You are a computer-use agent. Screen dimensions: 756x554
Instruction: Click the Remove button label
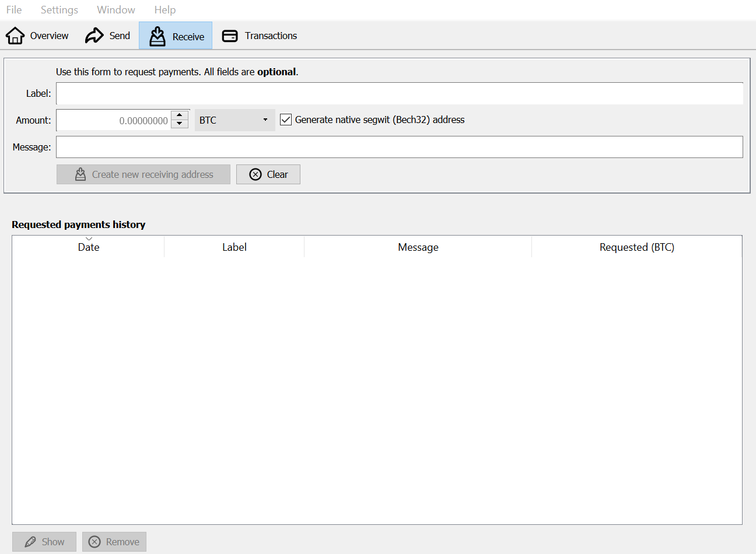pos(123,542)
